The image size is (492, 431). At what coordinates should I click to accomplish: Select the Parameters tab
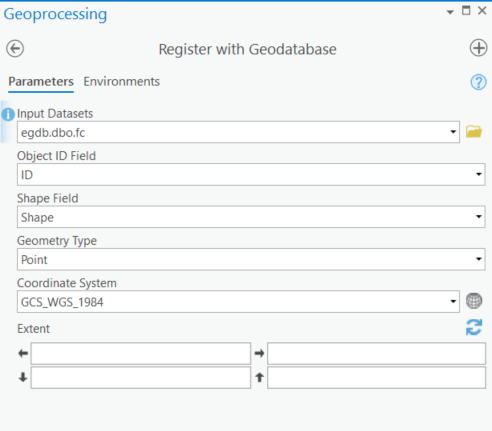pyautogui.click(x=41, y=82)
